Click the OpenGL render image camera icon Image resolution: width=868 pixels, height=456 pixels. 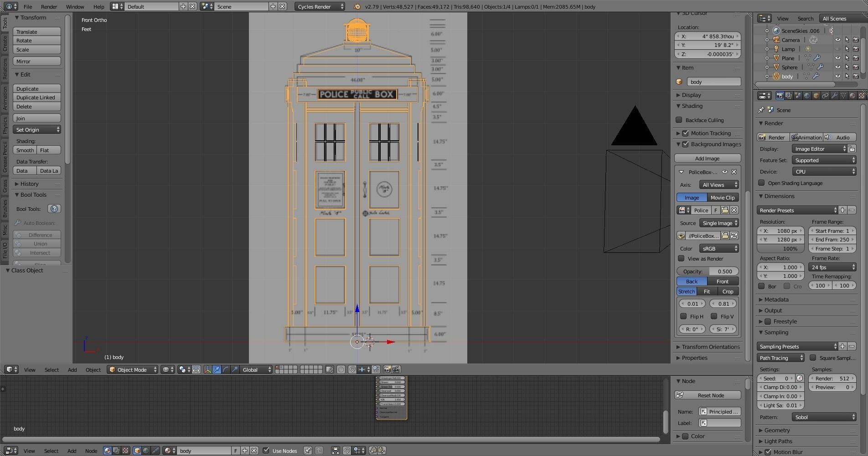(x=387, y=369)
